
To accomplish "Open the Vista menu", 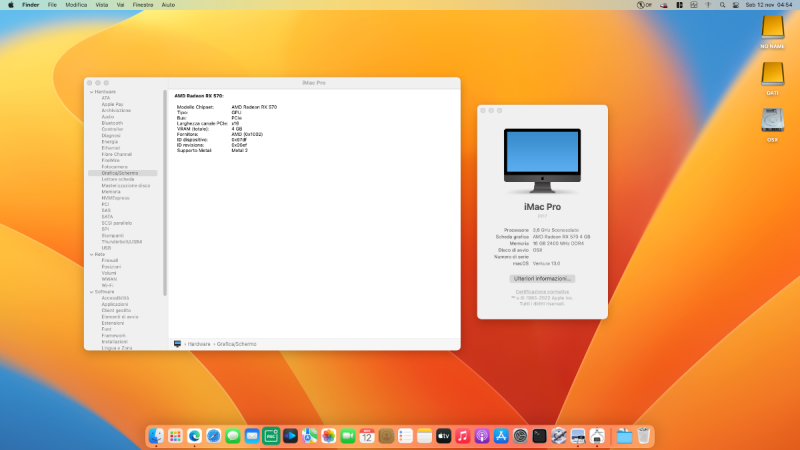I will point(103,5).
